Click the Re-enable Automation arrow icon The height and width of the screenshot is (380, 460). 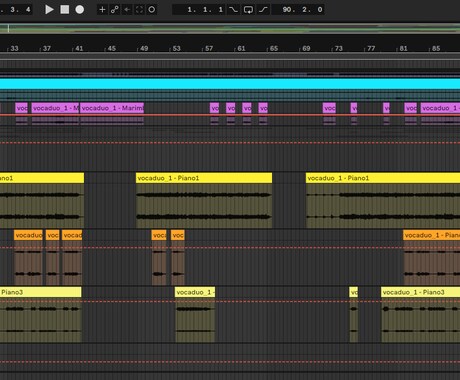[127, 10]
